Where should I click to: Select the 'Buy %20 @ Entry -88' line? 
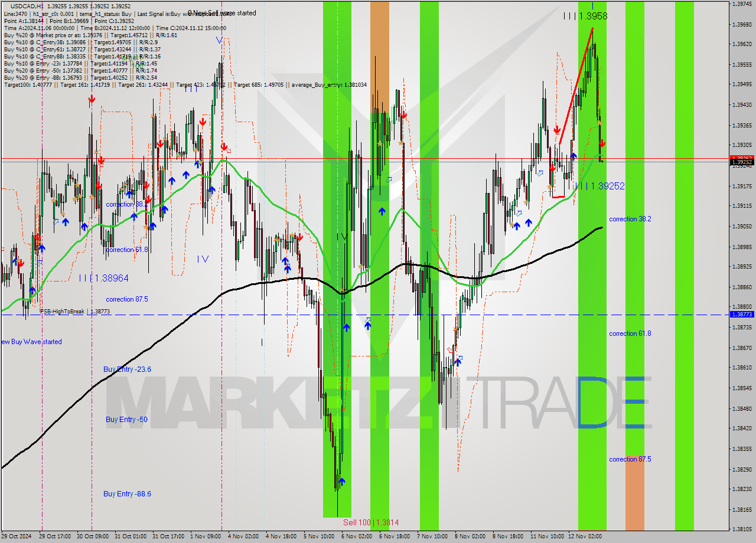pos(80,77)
